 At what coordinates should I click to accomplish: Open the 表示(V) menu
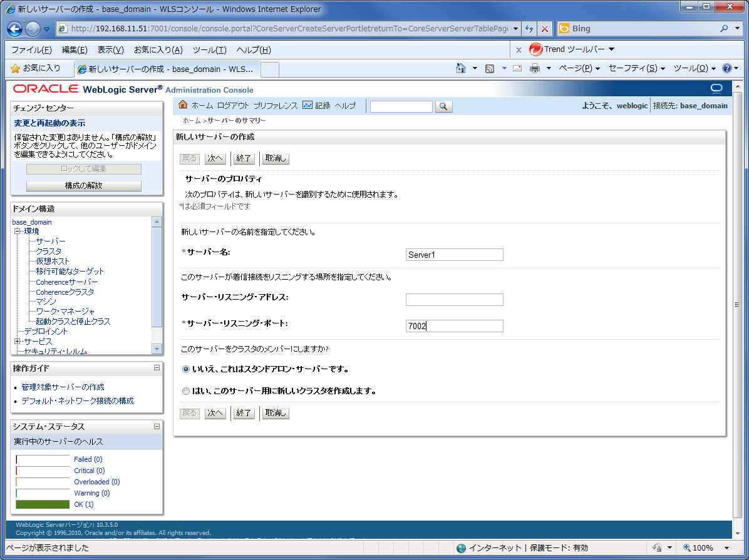coord(110,49)
